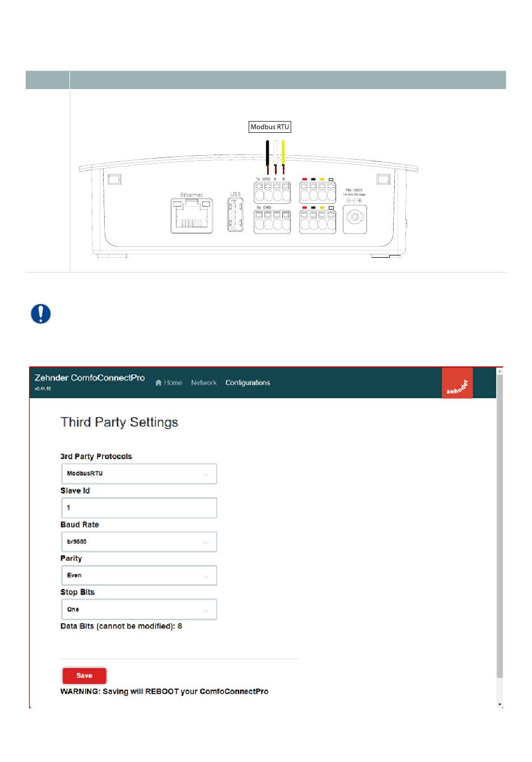The width and height of the screenshot is (532, 762).
Task: Click the Third Party Settings heading
Action: (119, 422)
